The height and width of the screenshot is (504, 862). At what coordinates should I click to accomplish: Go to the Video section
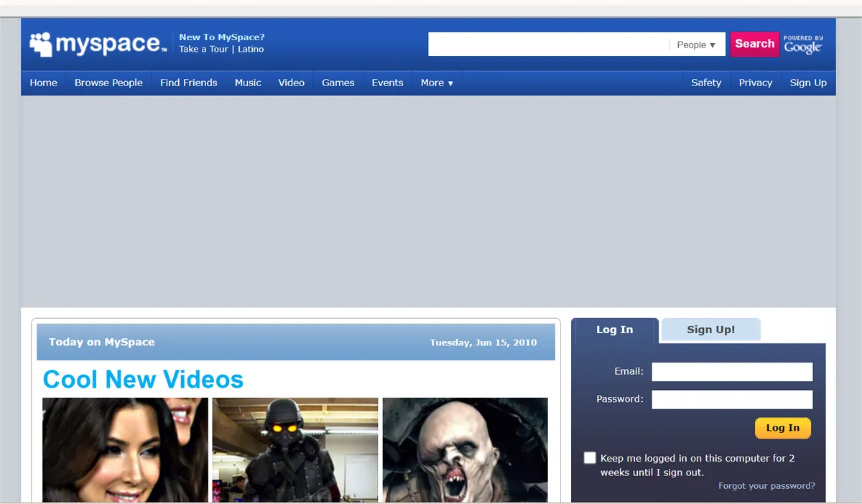(292, 83)
